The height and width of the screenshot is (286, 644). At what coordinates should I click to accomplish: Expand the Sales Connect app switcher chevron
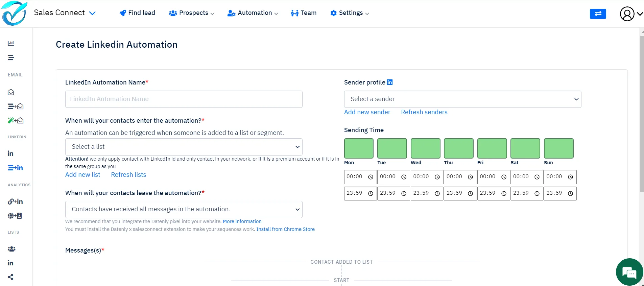(92, 13)
